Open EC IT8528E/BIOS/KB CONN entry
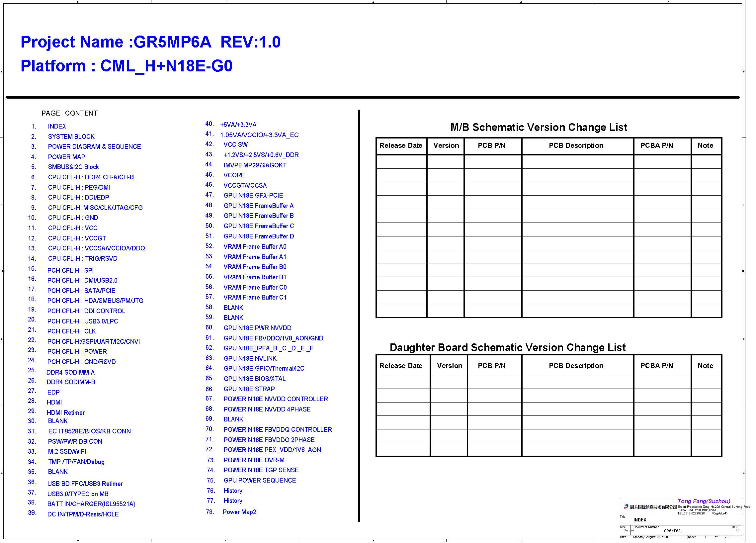This screenshot has width=756, height=543. (x=90, y=432)
